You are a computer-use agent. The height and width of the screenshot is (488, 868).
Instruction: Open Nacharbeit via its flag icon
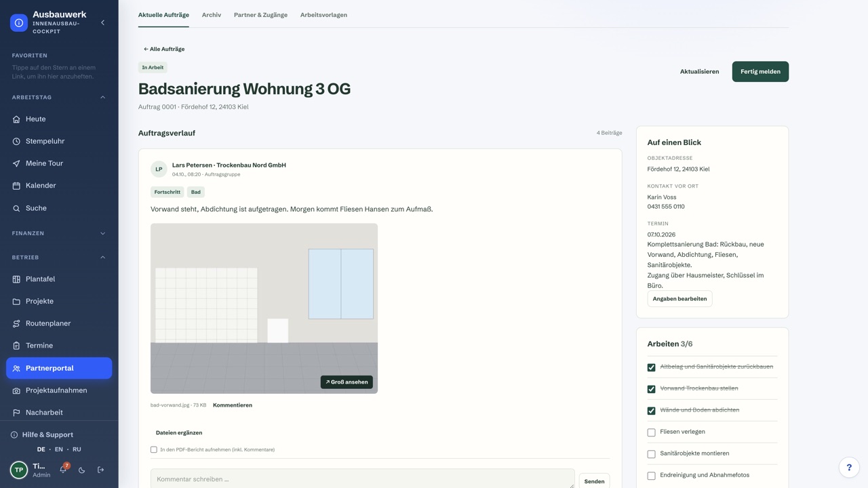tap(16, 413)
